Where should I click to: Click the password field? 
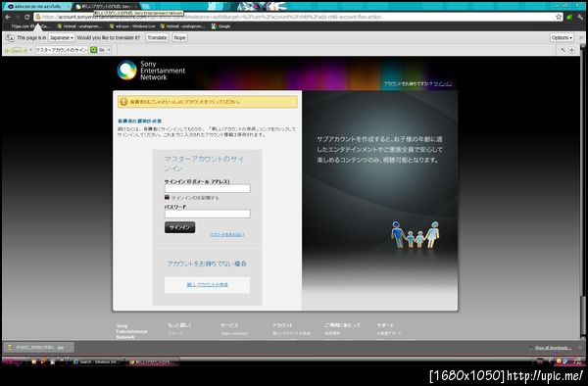[x=208, y=214]
